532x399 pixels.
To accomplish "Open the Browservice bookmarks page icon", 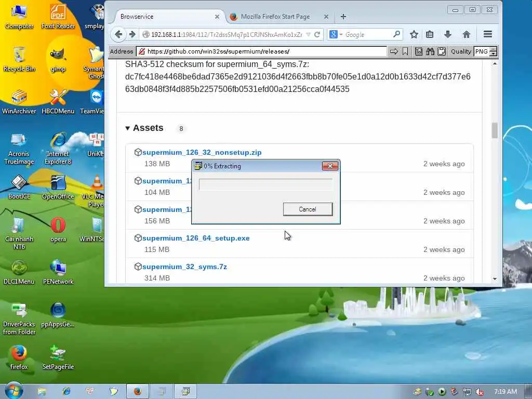I will tap(419, 51).
